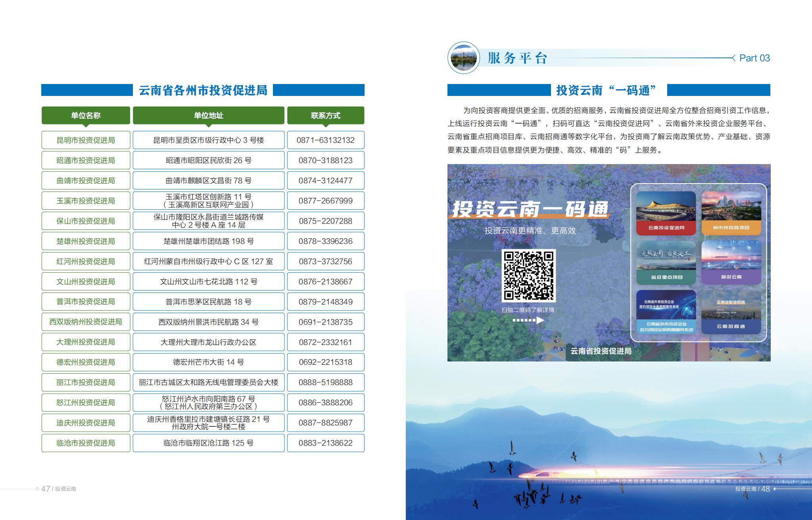Click phone number 0878-3396236
Screen dimensions: 812x520
point(326,241)
